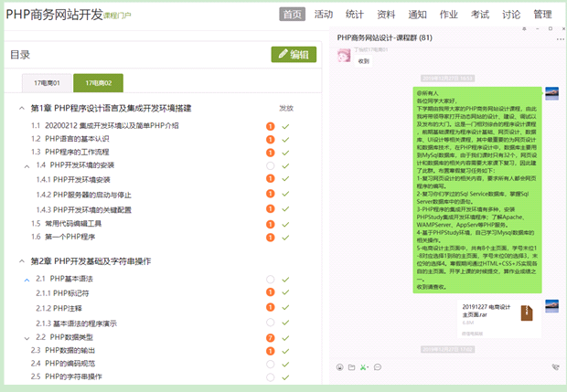Viewport: 567px width, 392px height.
Task: Select the screenshot scissors tool
Action: [x=364, y=366]
